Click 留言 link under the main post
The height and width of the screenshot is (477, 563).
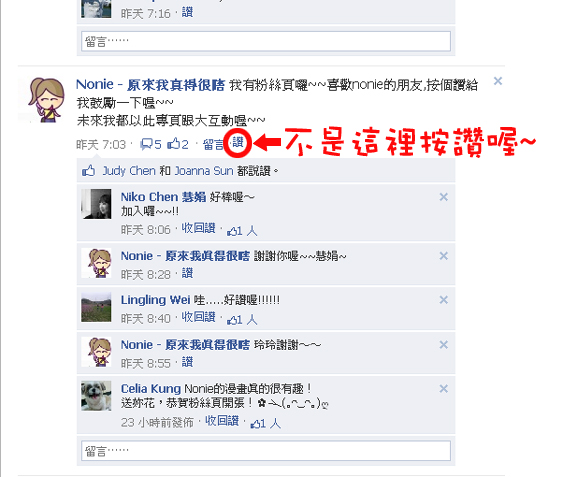click(213, 144)
